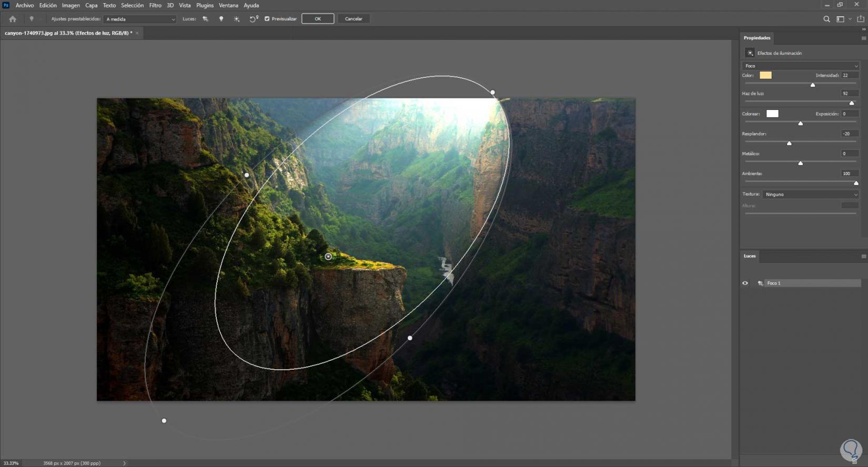Open the Filtro menu
This screenshot has width=868, height=467.
pos(155,5)
